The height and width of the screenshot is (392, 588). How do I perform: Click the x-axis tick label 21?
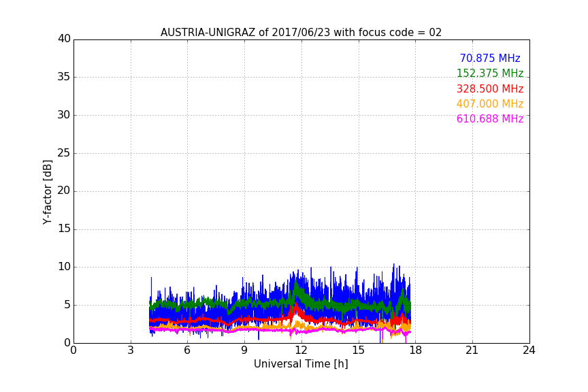472,350
